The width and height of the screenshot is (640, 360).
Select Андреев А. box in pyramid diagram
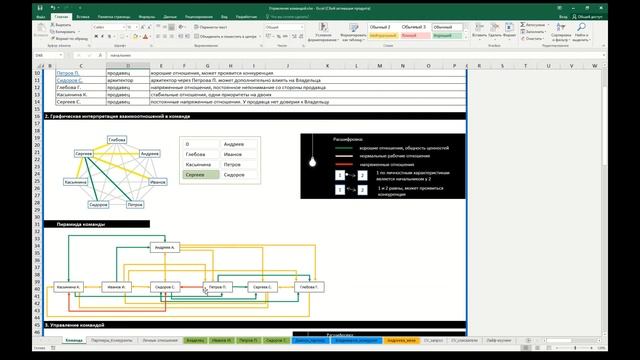click(x=165, y=247)
